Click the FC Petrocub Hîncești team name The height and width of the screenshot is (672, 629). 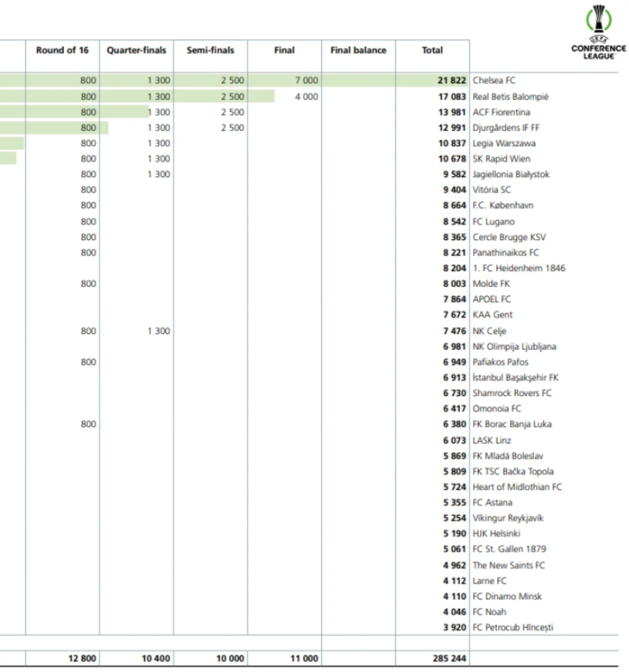[x=512, y=627]
